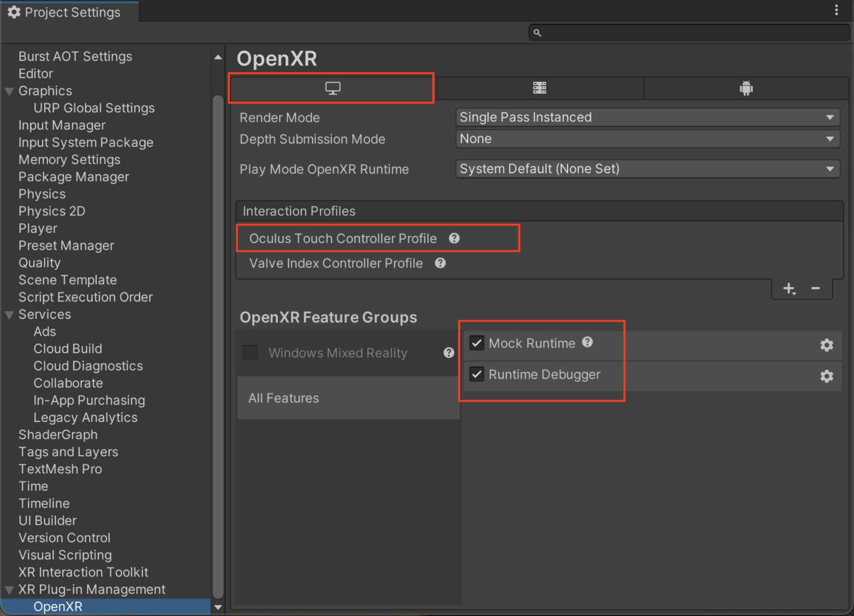The width and height of the screenshot is (854, 616).
Task: Switch to the Android platform tab
Action: point(746,88)
